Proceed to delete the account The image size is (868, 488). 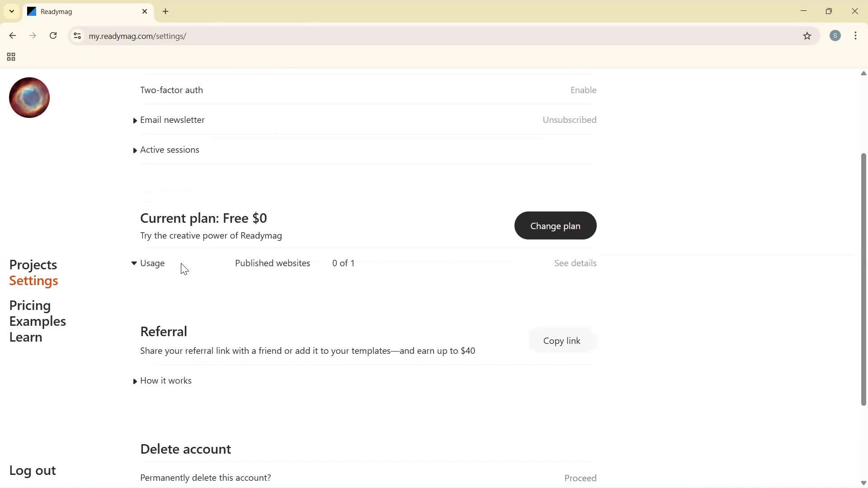click(580, 478)
